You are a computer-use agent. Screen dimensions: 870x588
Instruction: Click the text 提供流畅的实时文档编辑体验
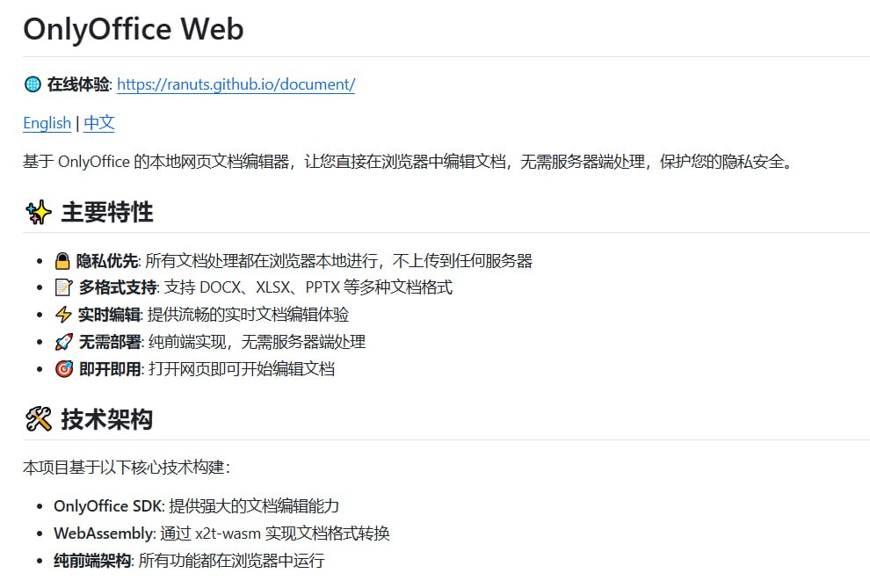(248, 315)
